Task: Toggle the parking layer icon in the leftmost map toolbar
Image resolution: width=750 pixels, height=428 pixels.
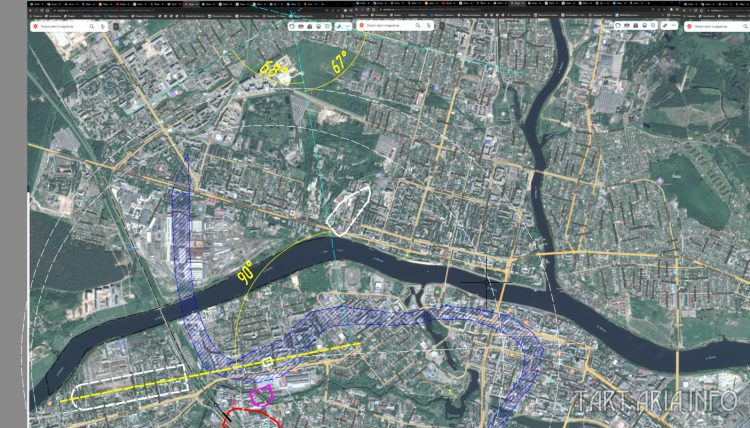Action: point(309,26)
